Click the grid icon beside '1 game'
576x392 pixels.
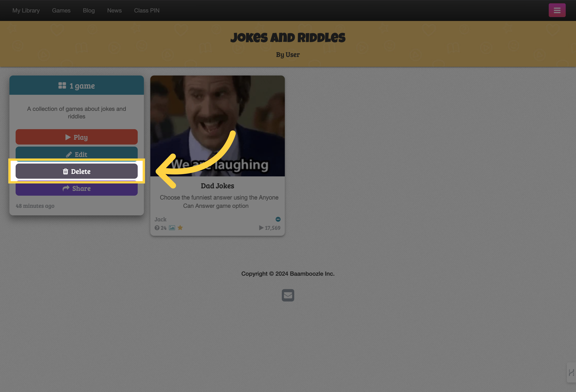pos(62,85)
